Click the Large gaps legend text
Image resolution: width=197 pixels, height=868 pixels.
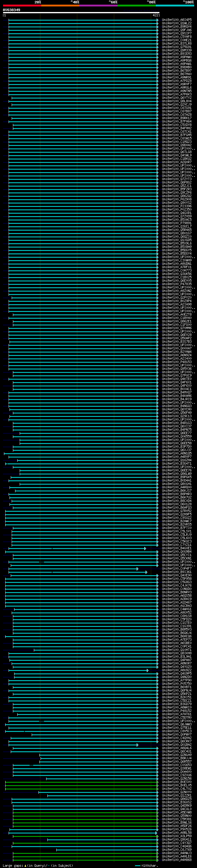(x=38, y=865)
